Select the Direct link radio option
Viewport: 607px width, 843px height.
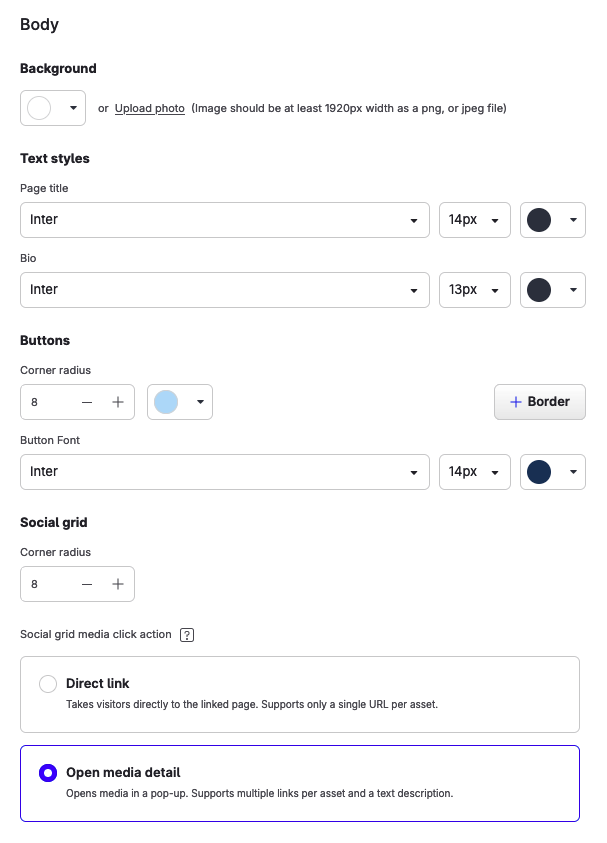point(48,684)
